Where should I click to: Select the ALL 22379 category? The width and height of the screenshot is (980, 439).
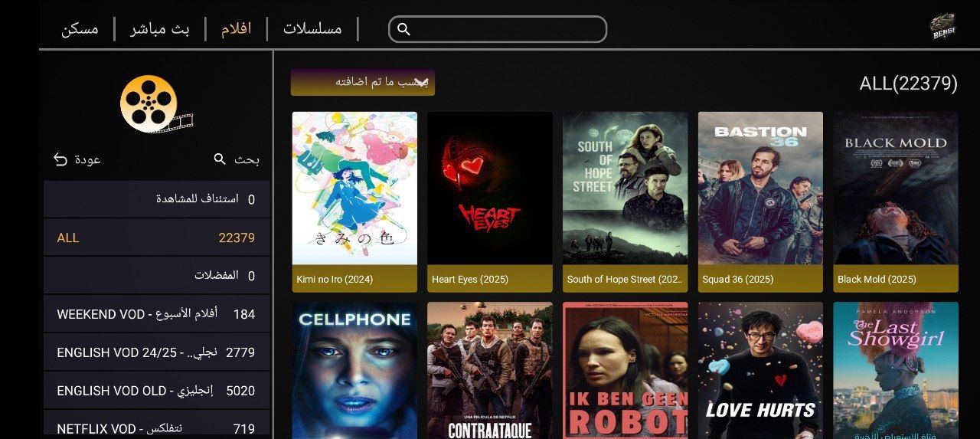(x=156, y=238)
